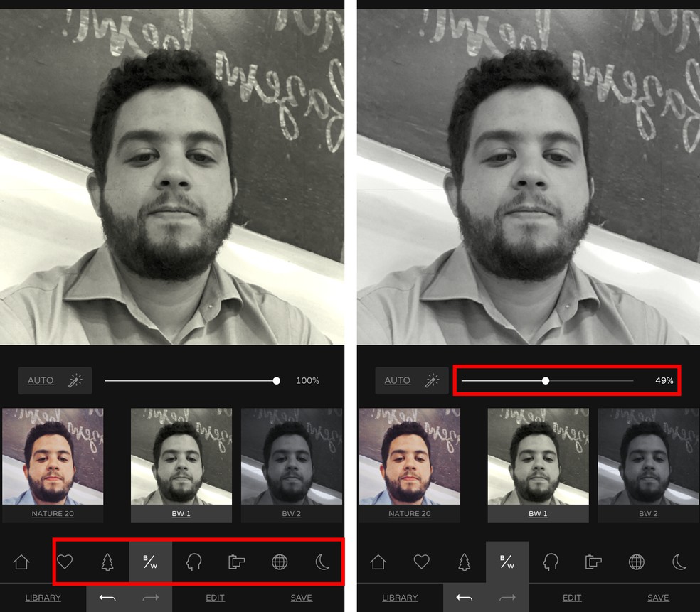Open the portrait face filter category

coord(194,562)
